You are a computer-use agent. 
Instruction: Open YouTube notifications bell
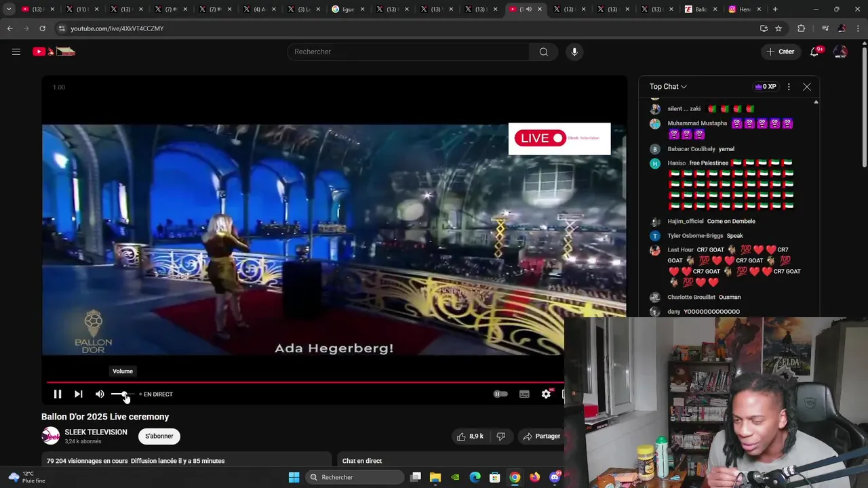[815, 52]
